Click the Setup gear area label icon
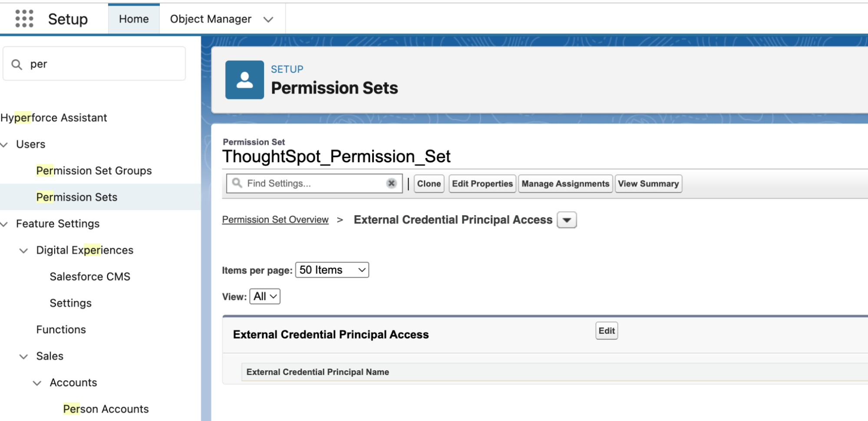This screenshot has height=421, width=868. tap(67, 18)
